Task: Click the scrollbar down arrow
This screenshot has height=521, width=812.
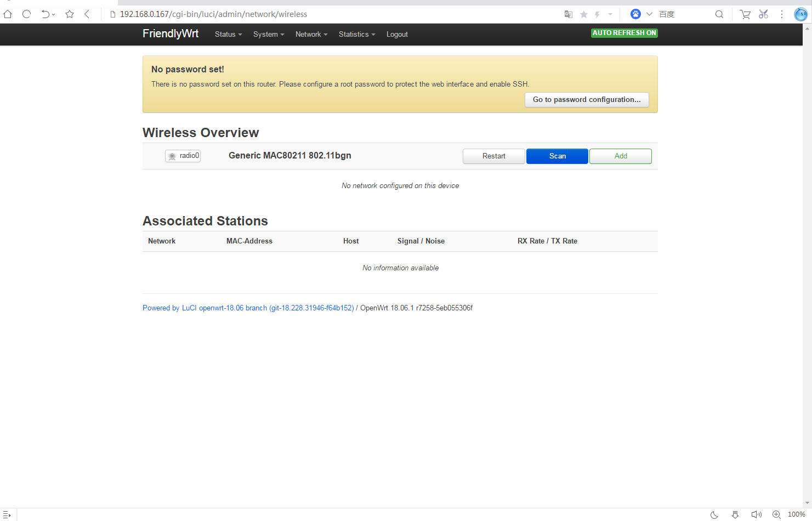Action: (807, 503)
